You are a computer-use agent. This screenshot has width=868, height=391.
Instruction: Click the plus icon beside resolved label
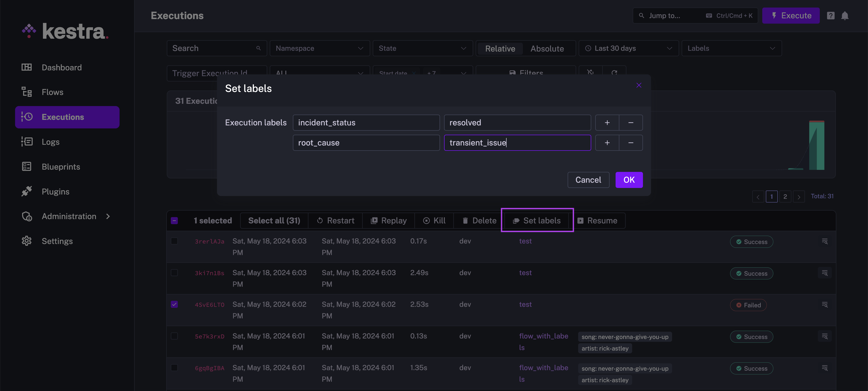click(607, 123)
